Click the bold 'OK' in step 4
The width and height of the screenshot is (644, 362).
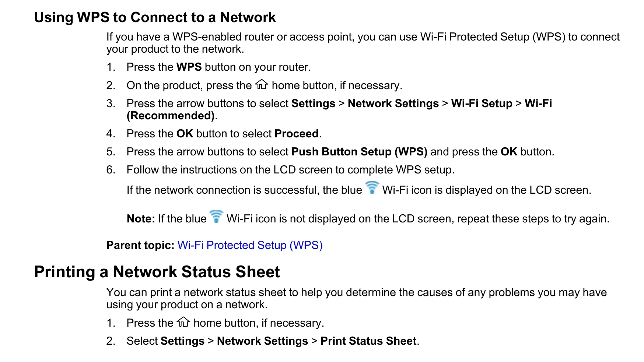[185, 134]
